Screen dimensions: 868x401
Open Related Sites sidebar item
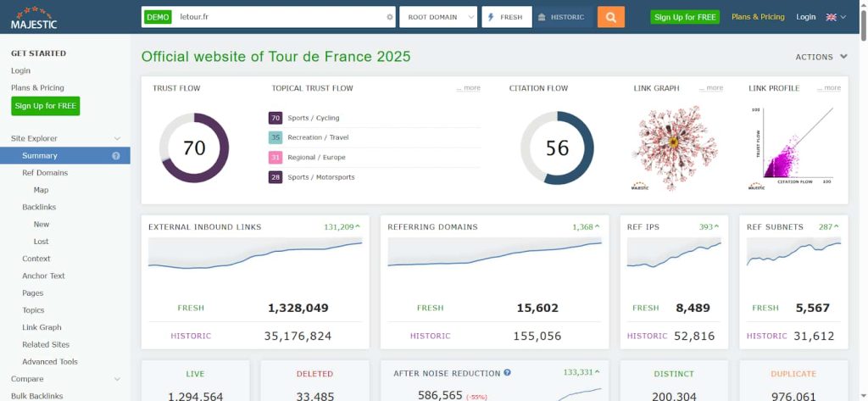click(46, 344)
